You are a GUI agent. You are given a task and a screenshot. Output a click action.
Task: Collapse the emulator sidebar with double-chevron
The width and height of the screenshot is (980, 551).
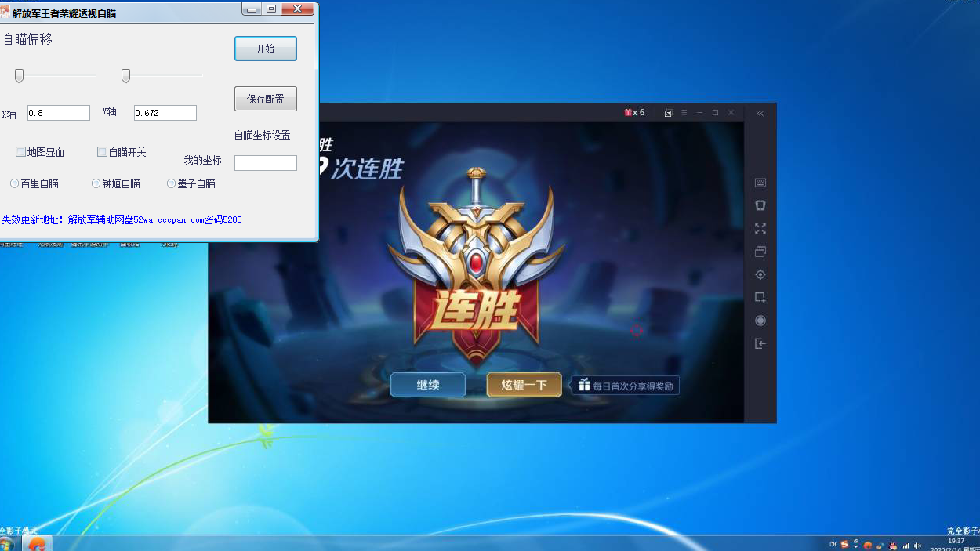[760, 113]
